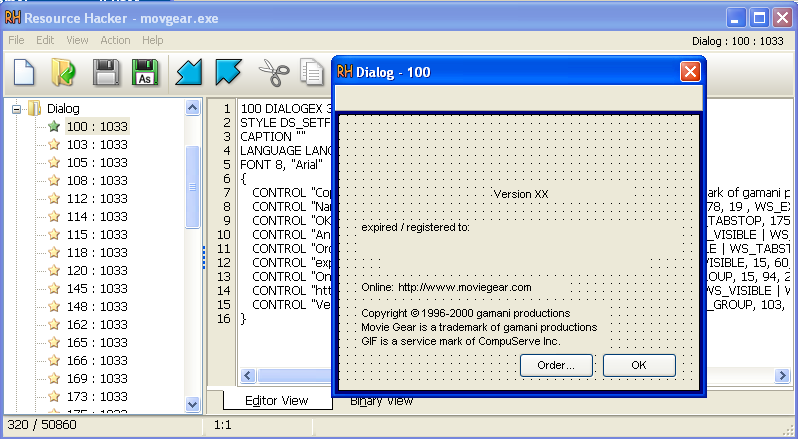Click the 'expired / registered to:' label
Screen dimensions: 798x439
pos(415,227)
